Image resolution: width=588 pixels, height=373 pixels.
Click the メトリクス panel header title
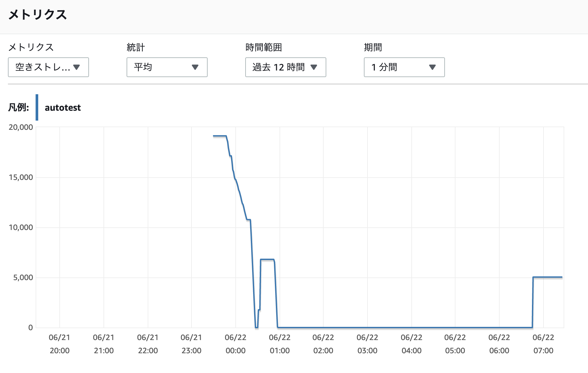(x=38, y=15)
